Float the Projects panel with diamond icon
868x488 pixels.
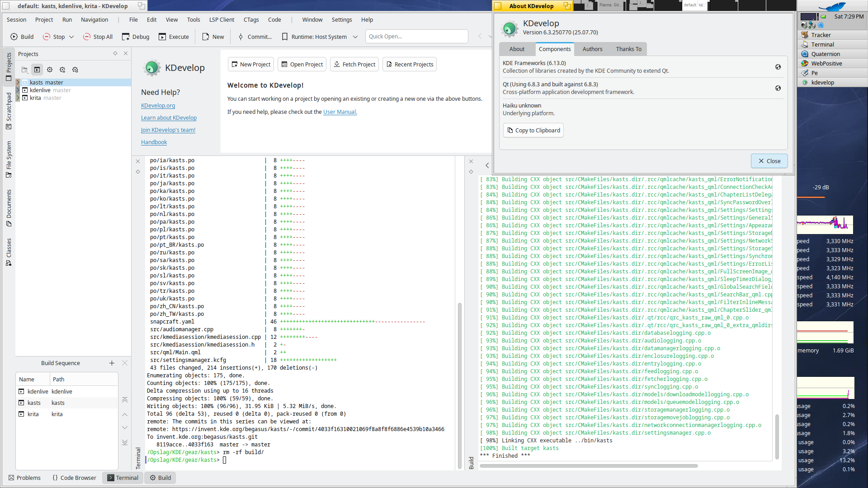[x=115, y=53]
